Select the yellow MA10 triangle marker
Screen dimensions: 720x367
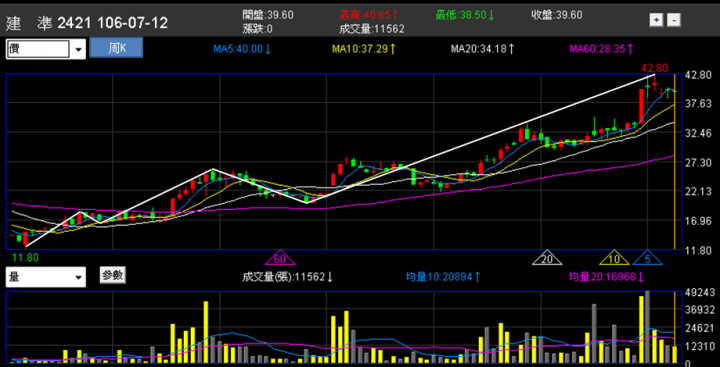click(614, 258)
